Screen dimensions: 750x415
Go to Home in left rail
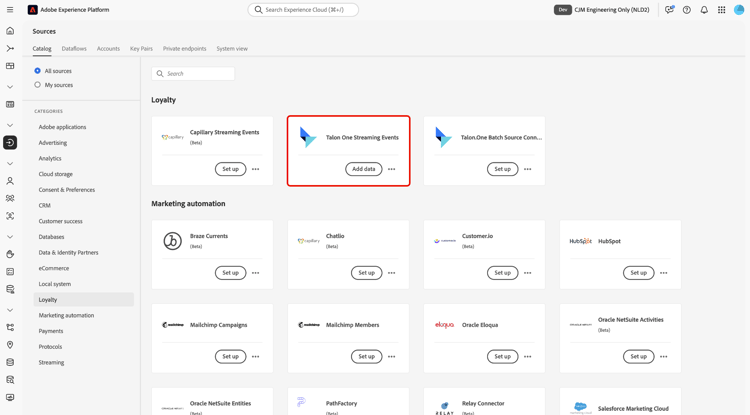click(x=10, y=31)
